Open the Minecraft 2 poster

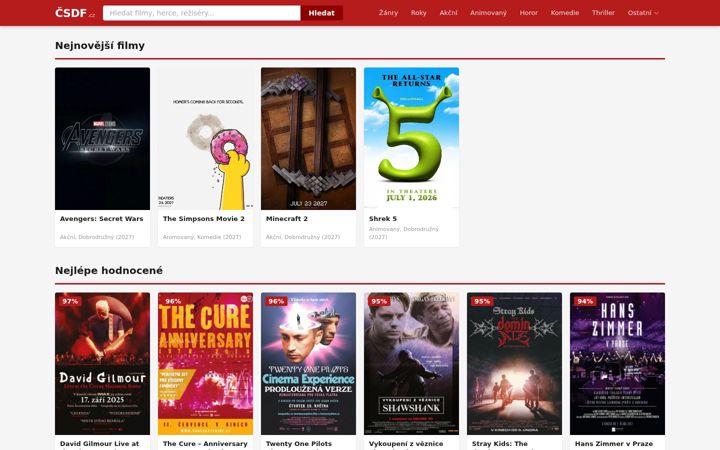coord(309,139)
